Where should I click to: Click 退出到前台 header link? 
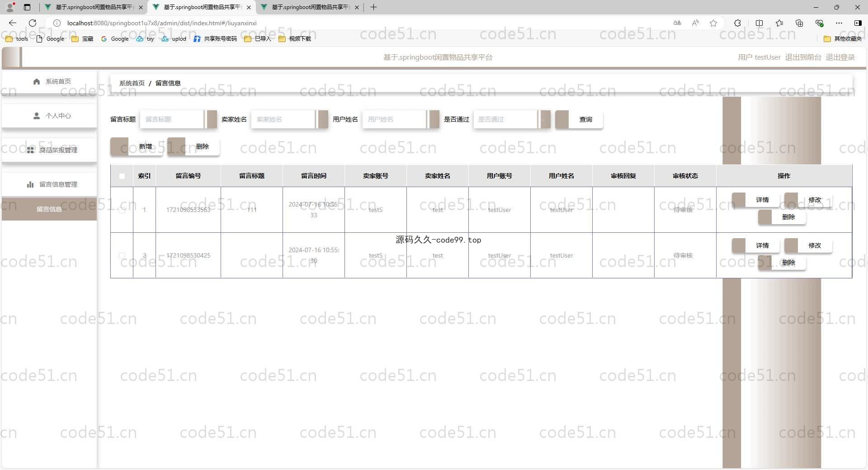[803, 57]
